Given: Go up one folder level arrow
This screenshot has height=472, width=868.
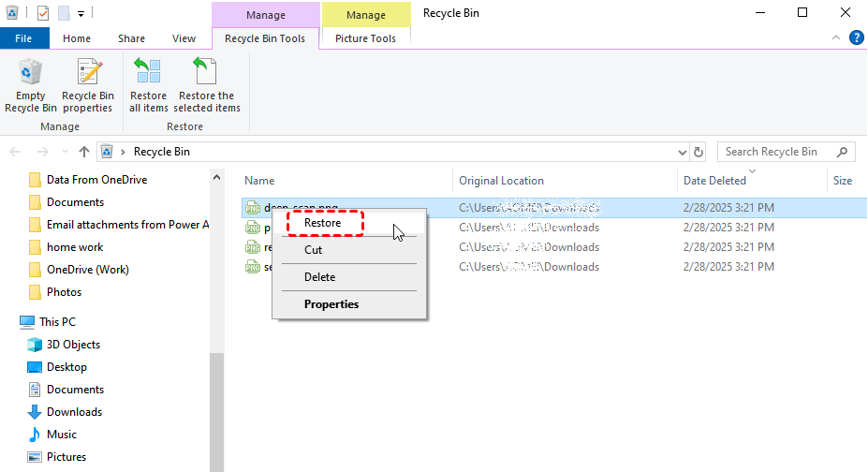Looking at the screenshot, I should [x=84, y=152].
